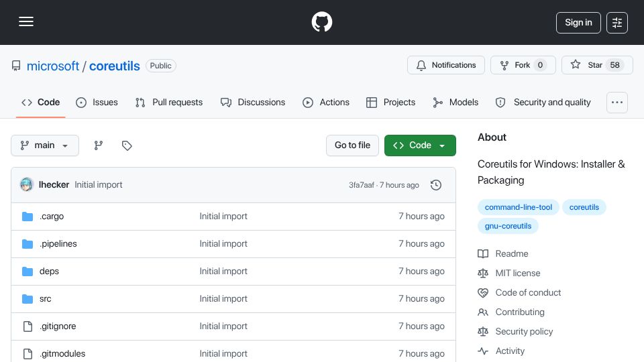Go to the GitHub homepage logo
This screenshot has width=644, height=362.
(321, 21)
